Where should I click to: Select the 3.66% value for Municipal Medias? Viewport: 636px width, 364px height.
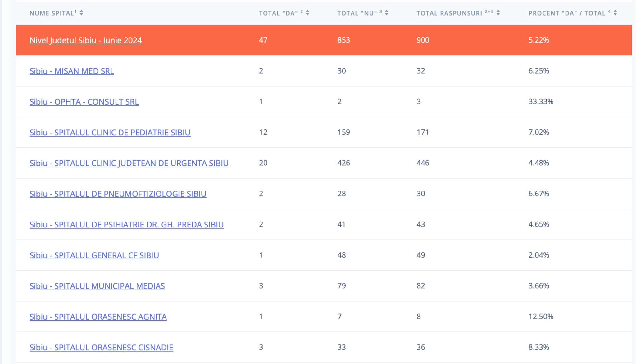[539, 286]
